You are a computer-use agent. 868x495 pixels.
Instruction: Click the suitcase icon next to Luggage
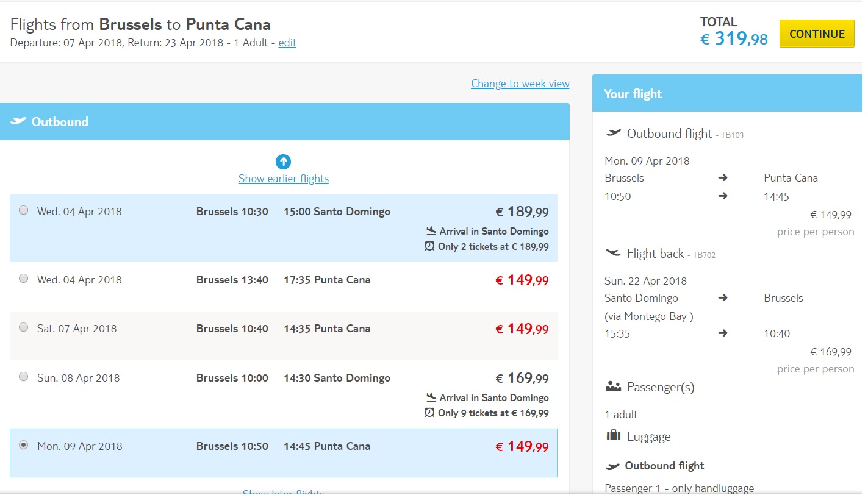point(613,436)
